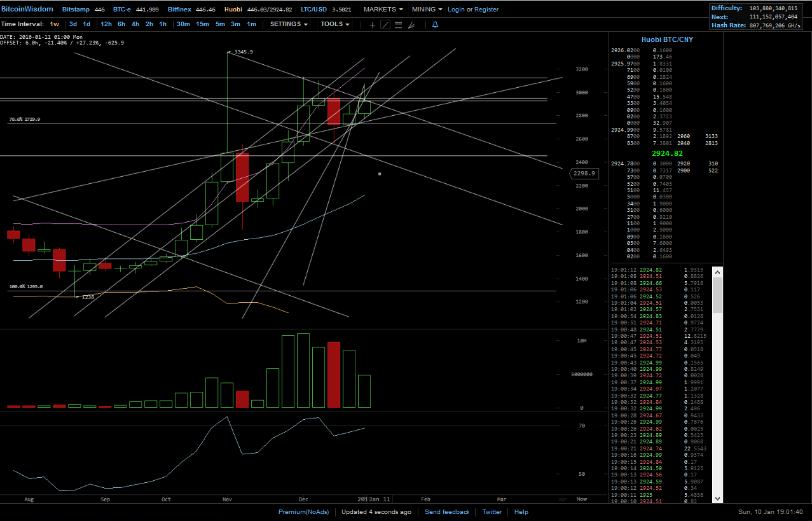Expand the TOOLS dropdown

335,24
